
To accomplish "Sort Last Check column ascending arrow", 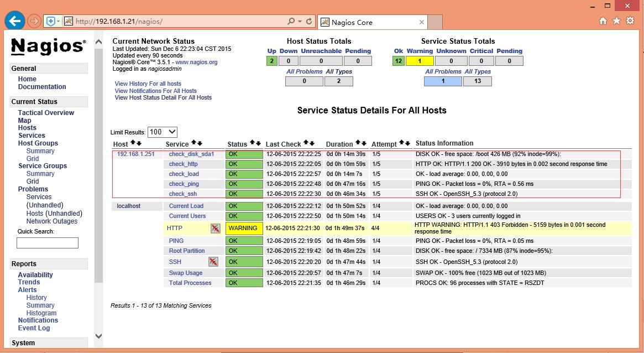I will pyautogui.click(x=306, y=143).
